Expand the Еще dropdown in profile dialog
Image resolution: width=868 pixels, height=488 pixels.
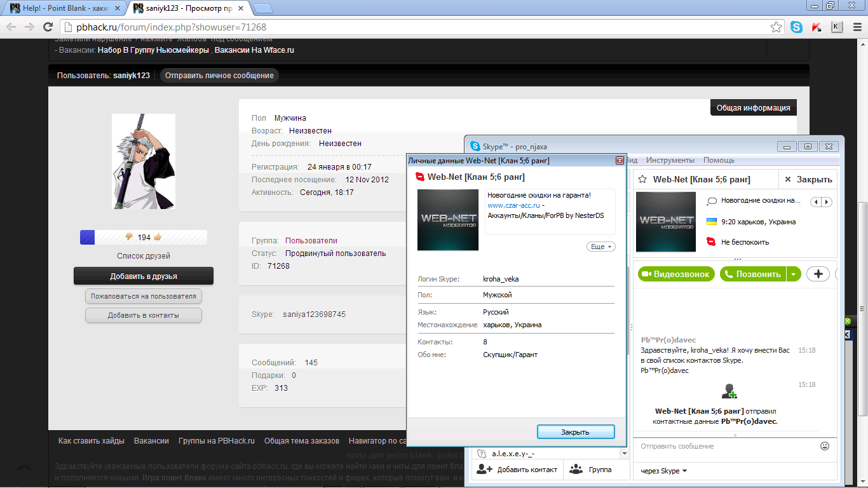[600, 247]
